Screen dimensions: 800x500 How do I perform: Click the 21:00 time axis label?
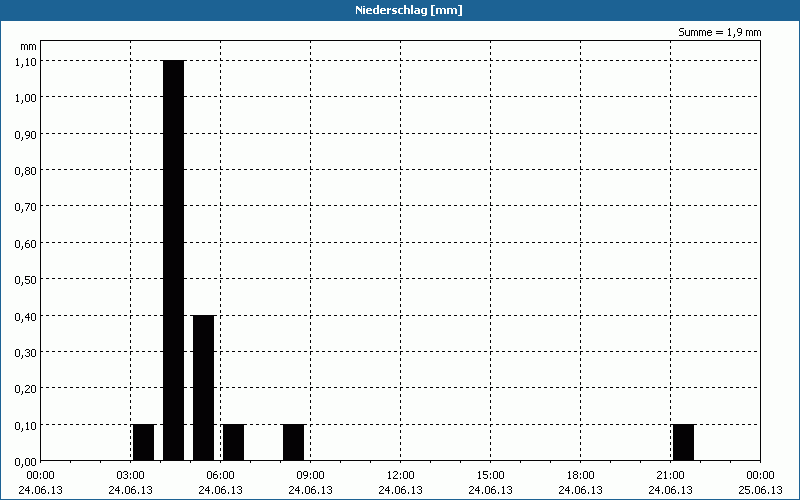[x=670, y=476]
